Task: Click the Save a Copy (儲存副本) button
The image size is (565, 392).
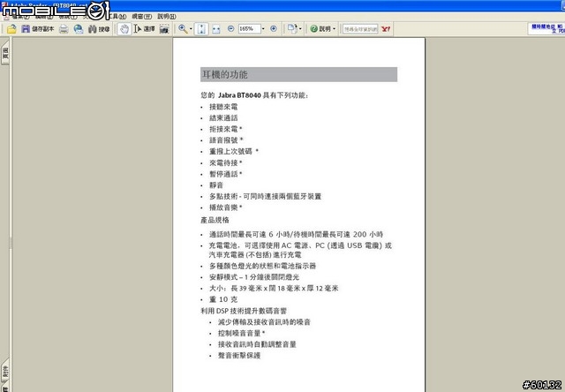Action: click(x=37, y=29)
